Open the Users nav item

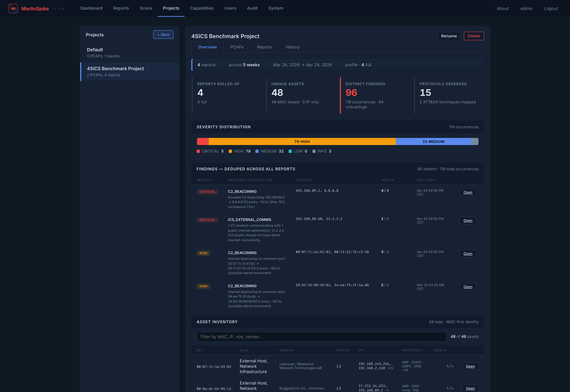pos(230,8)
